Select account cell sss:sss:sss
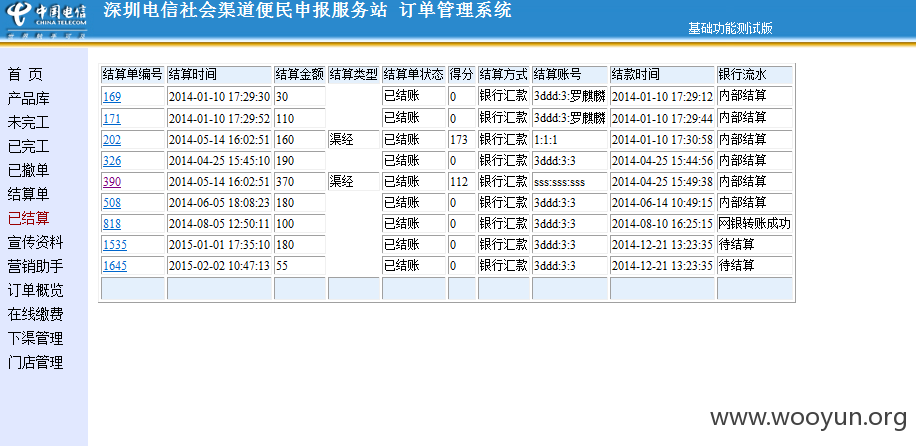The image size is (916, 446). pos(570,182)
